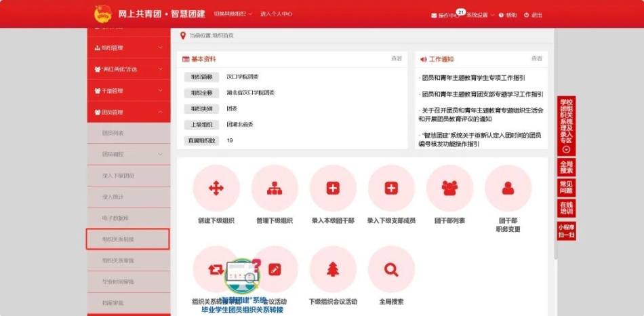
Task: Click 查看 in the 工作通知 panel
Action: 536,59
